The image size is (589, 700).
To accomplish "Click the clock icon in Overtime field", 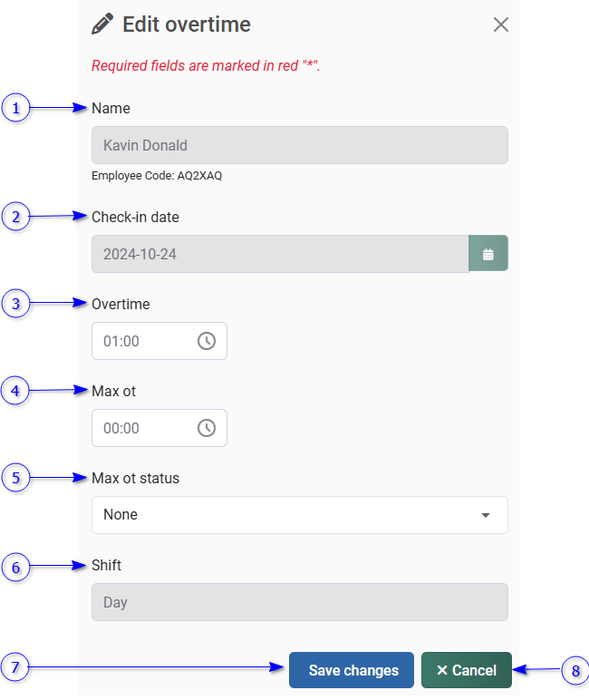I will [x=207, y=341].
